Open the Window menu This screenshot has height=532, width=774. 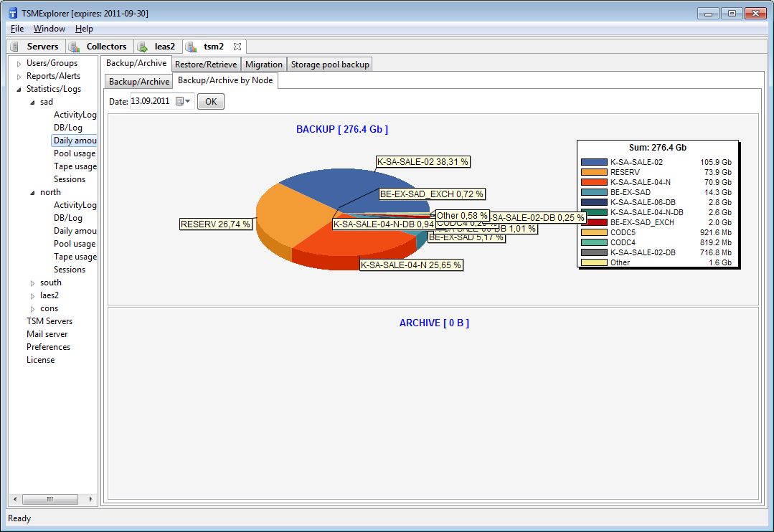[49, 29]
